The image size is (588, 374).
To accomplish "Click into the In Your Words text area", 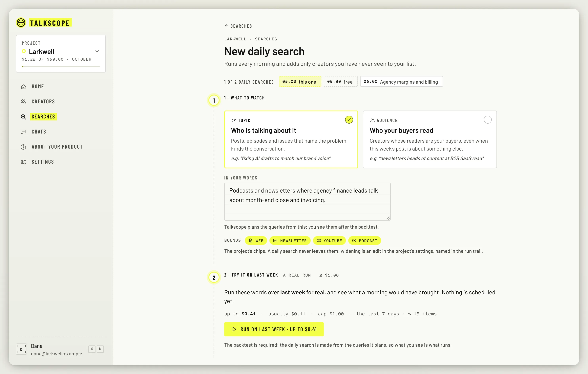I will (307, 202).
